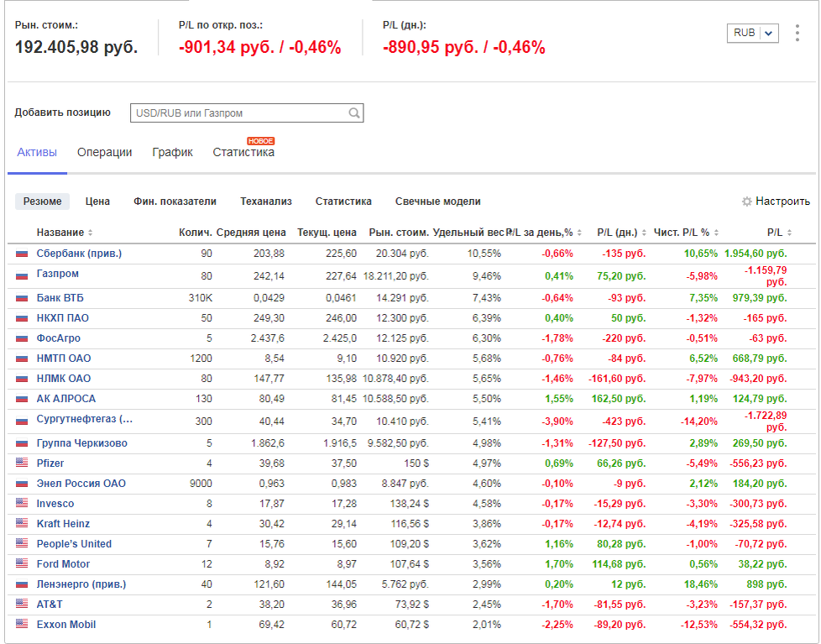Open the Энел Россия ОАО instrument link

coord(81,484)
